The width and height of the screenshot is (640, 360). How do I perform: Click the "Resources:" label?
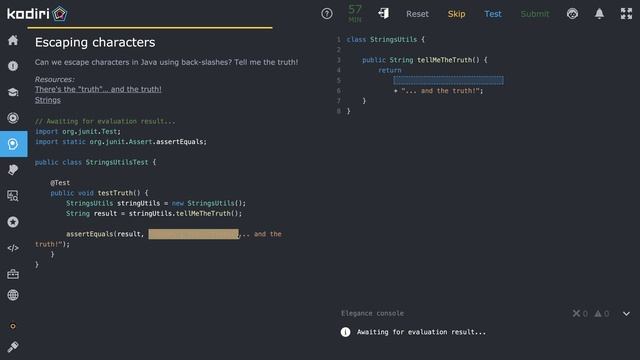click(55, 79)
